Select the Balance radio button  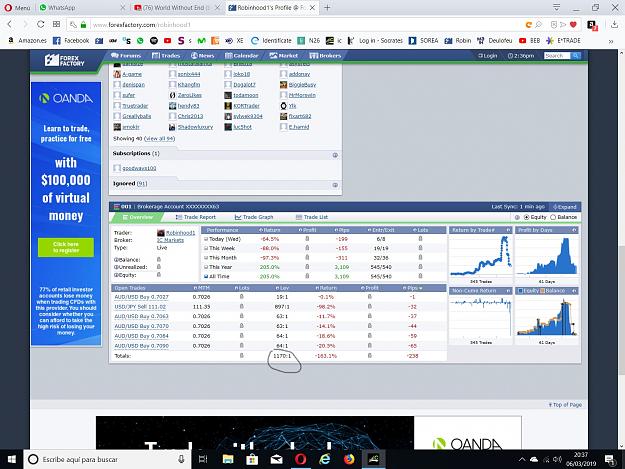tap(553, 217)
